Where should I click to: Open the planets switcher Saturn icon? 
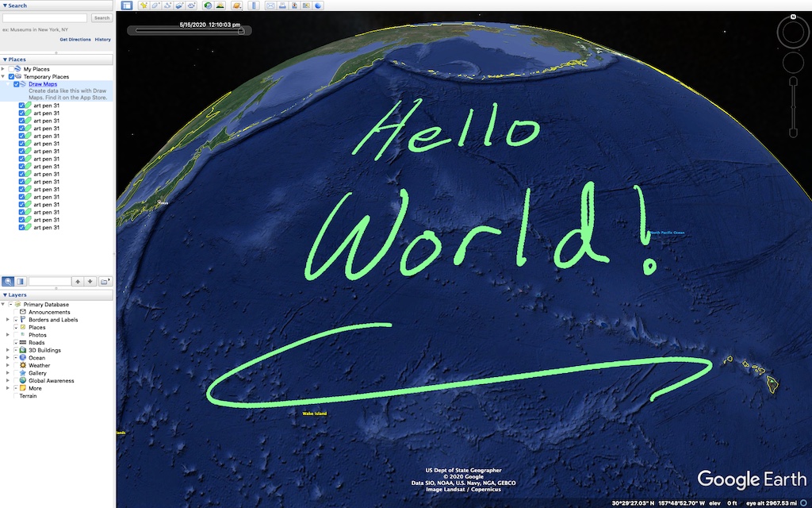pyautogui.click(x=236, y=6)
